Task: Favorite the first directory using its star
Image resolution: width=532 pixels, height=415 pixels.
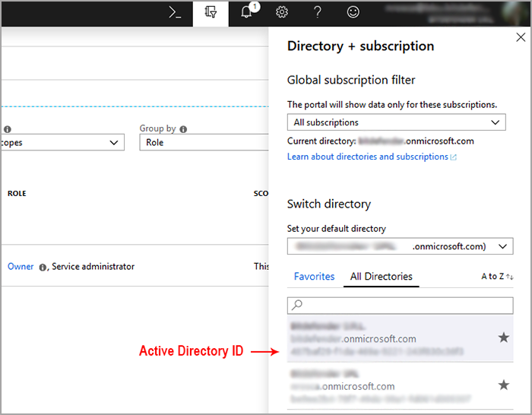Action: [x=503, y=337]
